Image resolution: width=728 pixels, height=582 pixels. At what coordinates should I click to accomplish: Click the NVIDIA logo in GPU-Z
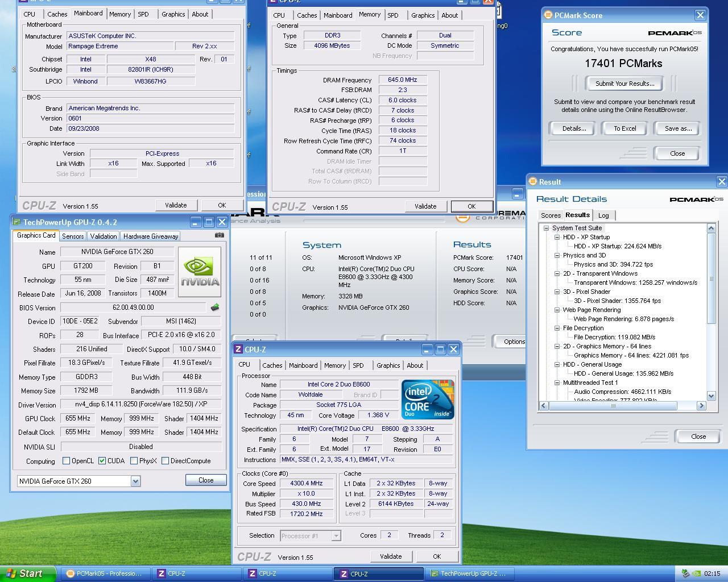click(200, 272)
